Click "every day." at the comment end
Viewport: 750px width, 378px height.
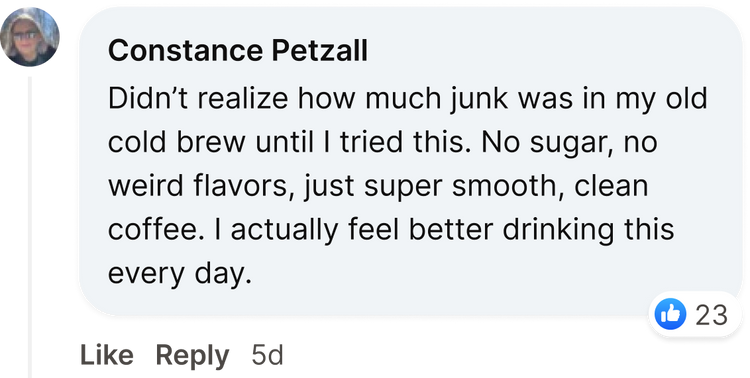(180, 275)
